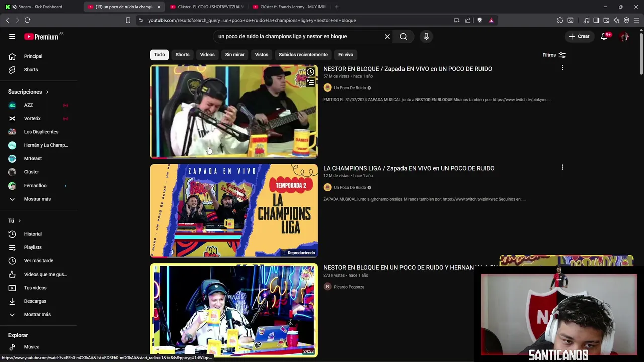Open Música under Explorar

point(38,347)
